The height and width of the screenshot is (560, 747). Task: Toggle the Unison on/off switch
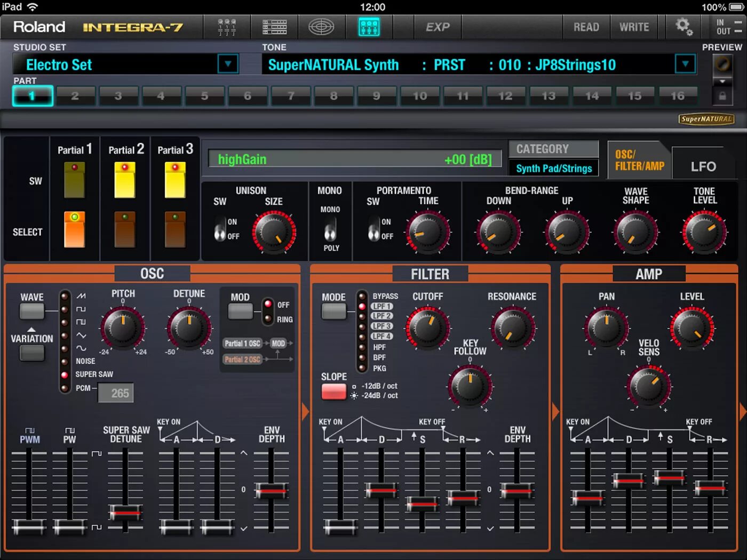pos(220,229)
